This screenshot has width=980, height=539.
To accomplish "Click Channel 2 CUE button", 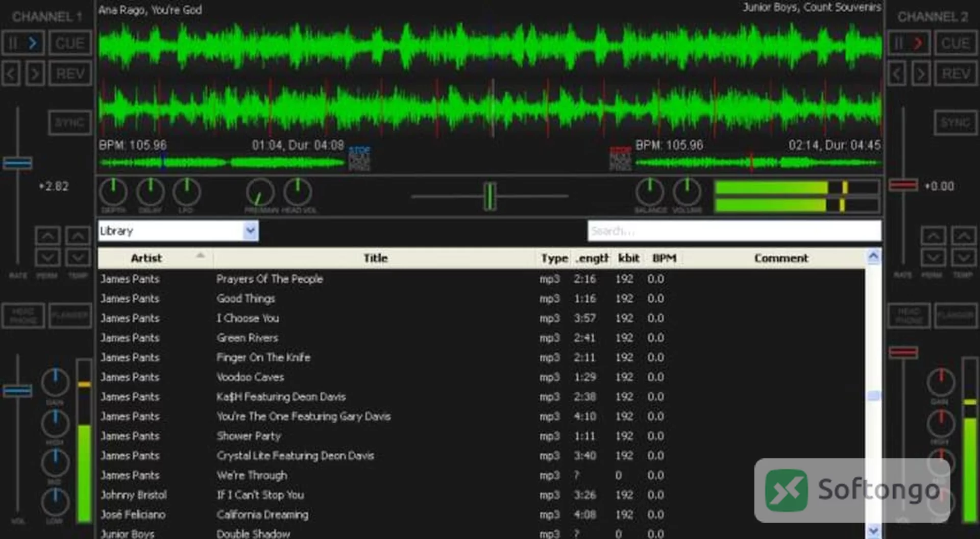I will [956, 43].
